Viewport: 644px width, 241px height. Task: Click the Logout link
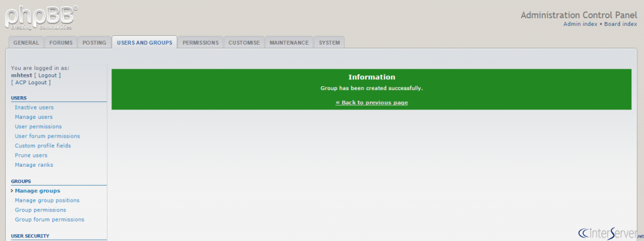pyautogui.click(x=47, y=76)
